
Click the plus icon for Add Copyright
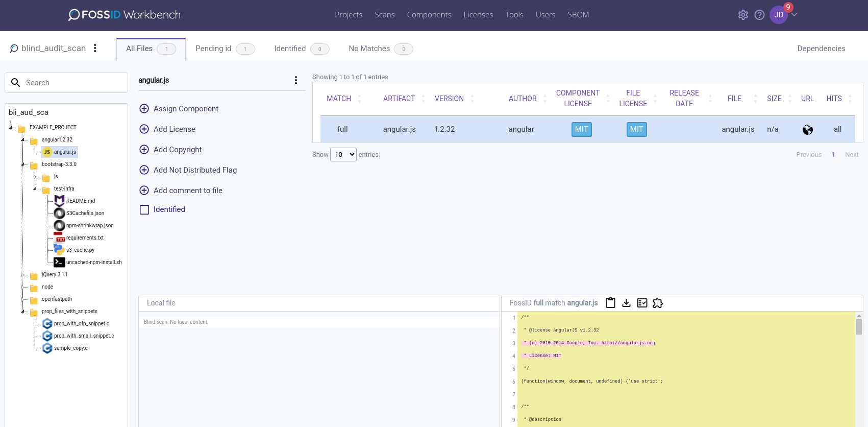click(144, 150)
